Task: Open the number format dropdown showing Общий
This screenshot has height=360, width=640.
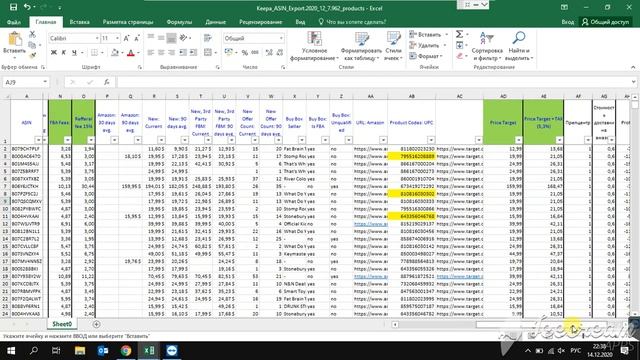Action: coord(281,38)
